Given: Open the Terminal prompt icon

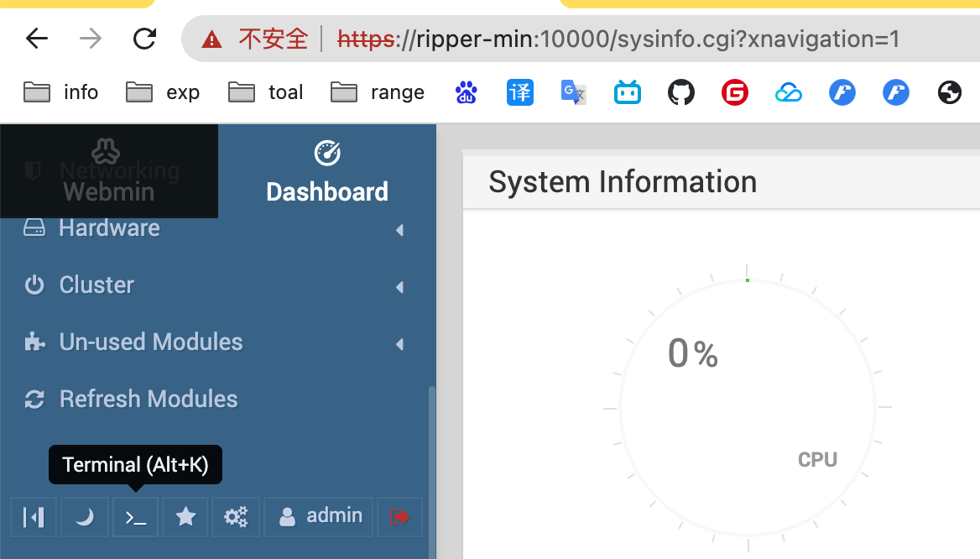Looking at the screenshot, I should (x=136, y=517).
